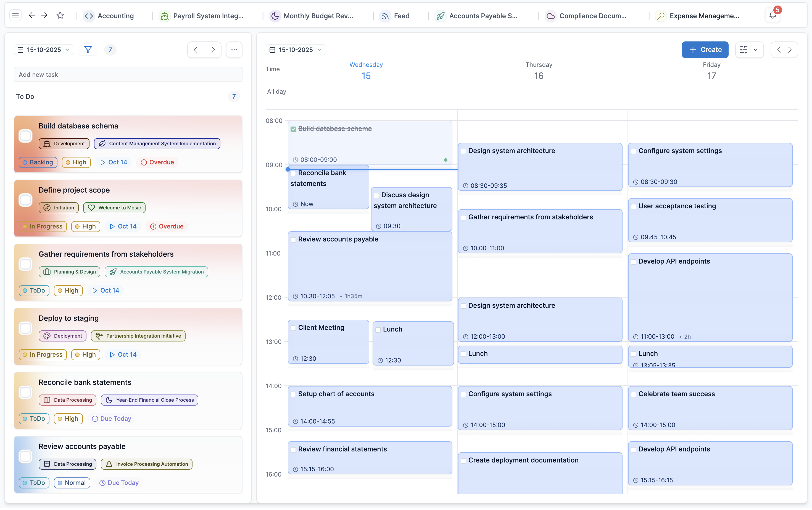Click the star favorite icon
This screenshot has width=812, height=510.
pos(60,15)
